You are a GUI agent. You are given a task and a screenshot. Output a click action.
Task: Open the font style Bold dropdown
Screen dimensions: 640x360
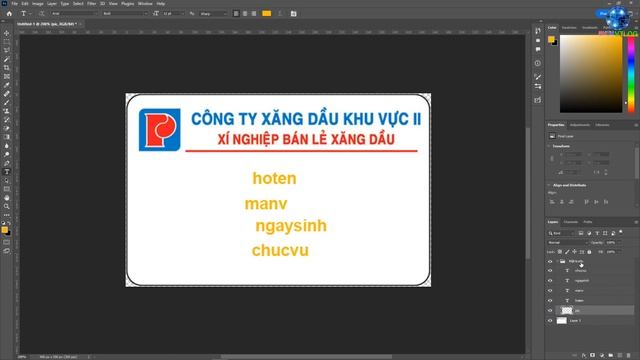[125, 13]
